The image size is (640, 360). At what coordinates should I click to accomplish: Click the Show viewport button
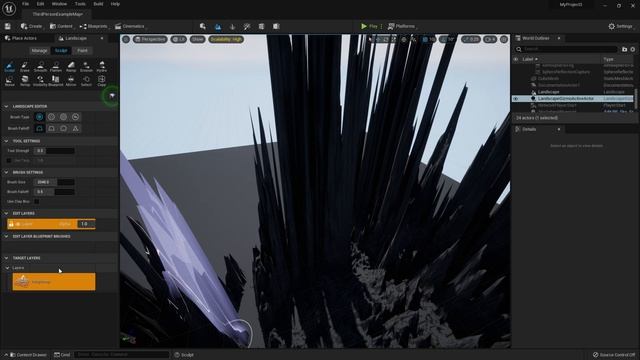tap(198, 39)
